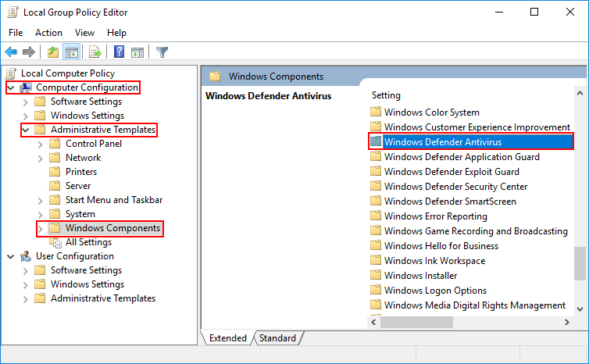Expand the Windows Components tree node
Image resolution: width=589 pixels, height=364 pixels.
[40, 229]
